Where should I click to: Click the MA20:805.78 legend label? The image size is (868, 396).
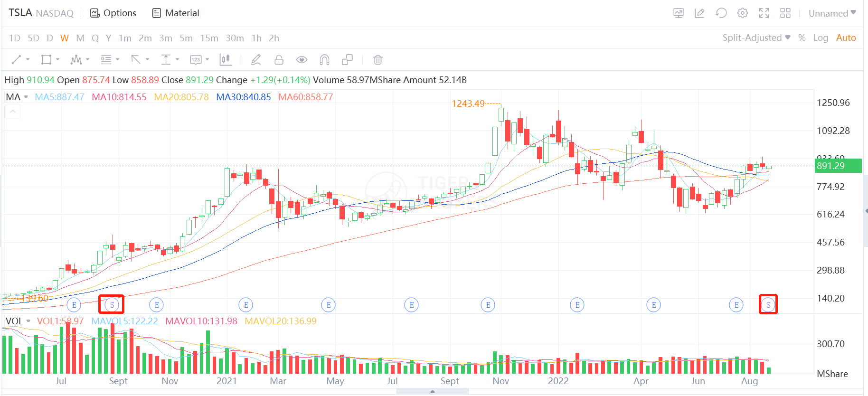click(181, 97)
